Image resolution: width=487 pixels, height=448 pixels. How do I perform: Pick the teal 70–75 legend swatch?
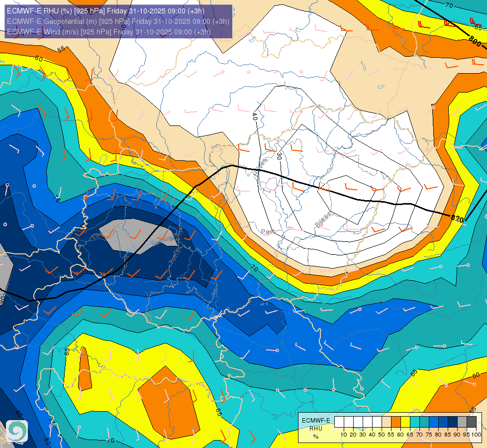tap(424, 422)
